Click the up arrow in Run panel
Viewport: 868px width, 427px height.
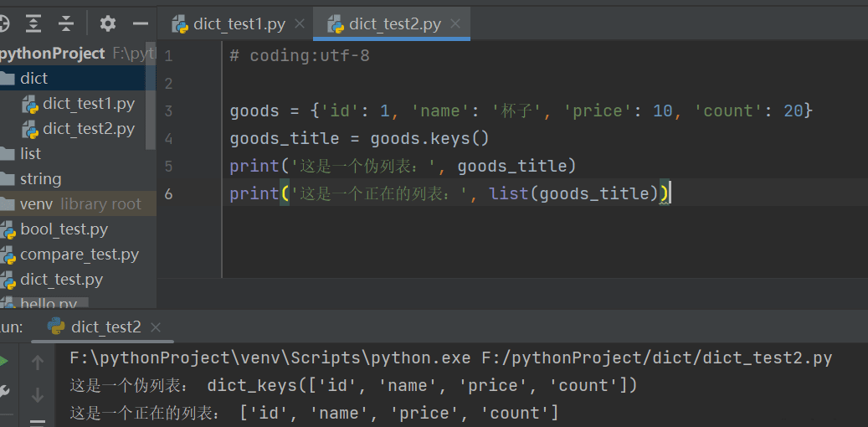[38, 363]
